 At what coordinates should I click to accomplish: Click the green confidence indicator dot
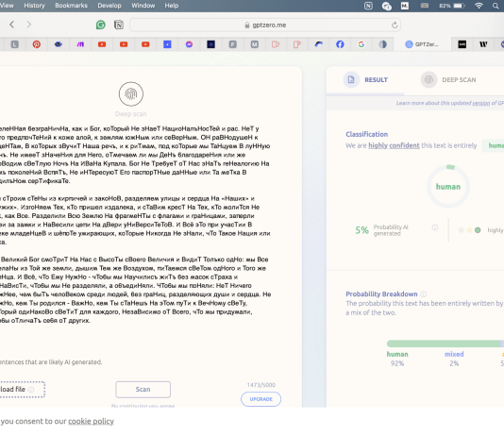(478, 230)
